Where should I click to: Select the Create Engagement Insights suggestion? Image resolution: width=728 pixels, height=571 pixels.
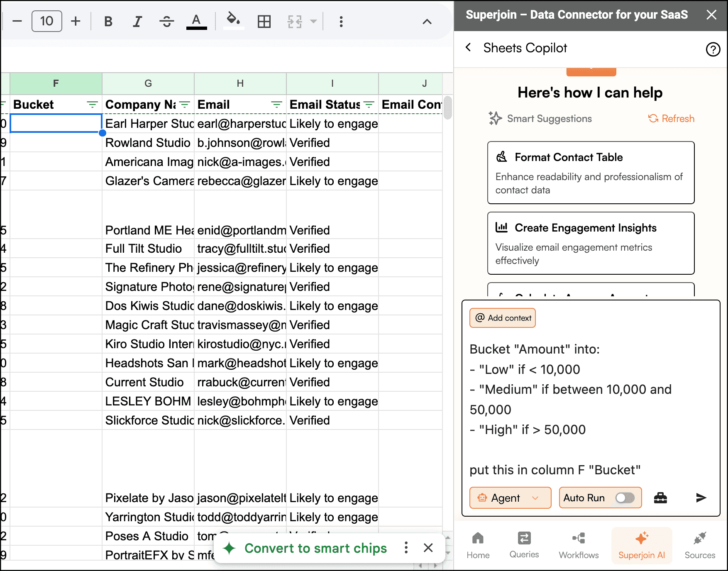tap(591, 243)
